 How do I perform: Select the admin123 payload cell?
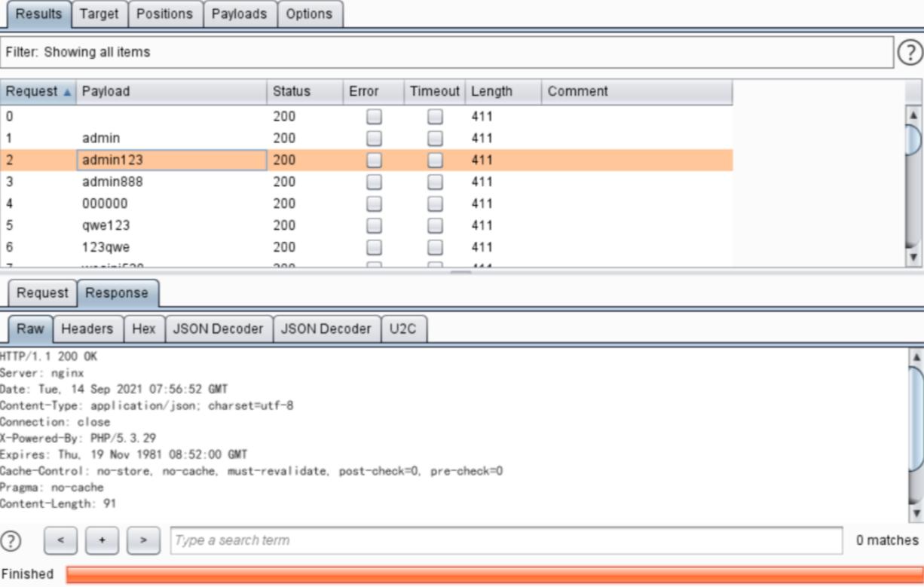pyautogui.click(x=172, y=161)
